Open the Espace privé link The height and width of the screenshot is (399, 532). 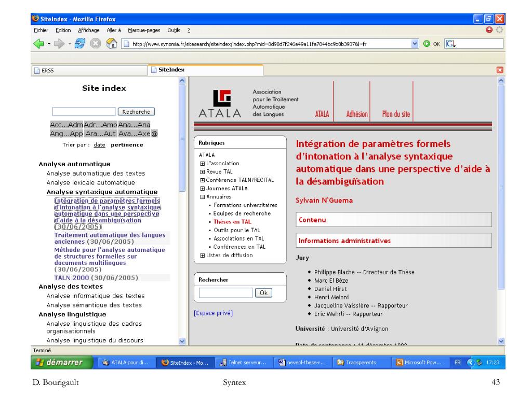click(213, 313)
